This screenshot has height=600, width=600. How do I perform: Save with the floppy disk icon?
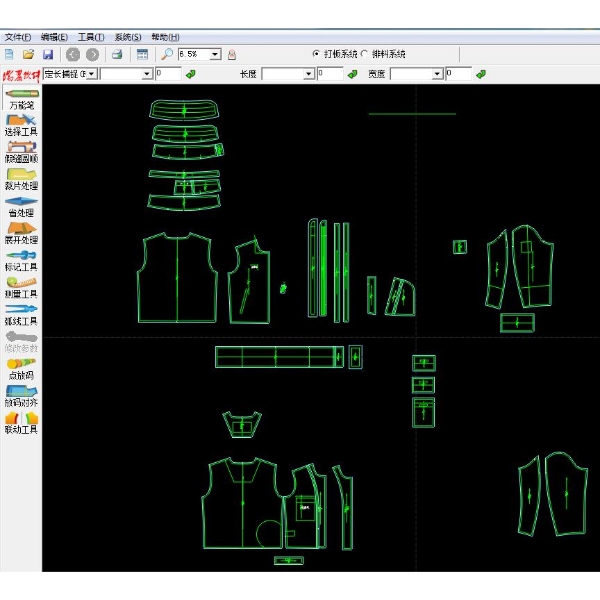pos(48,54)
